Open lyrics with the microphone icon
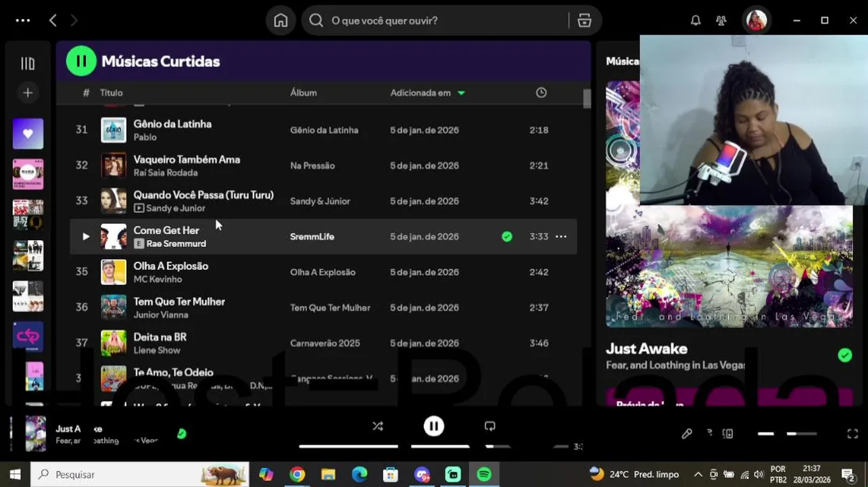The image size is (868, 487). (687, 434)
